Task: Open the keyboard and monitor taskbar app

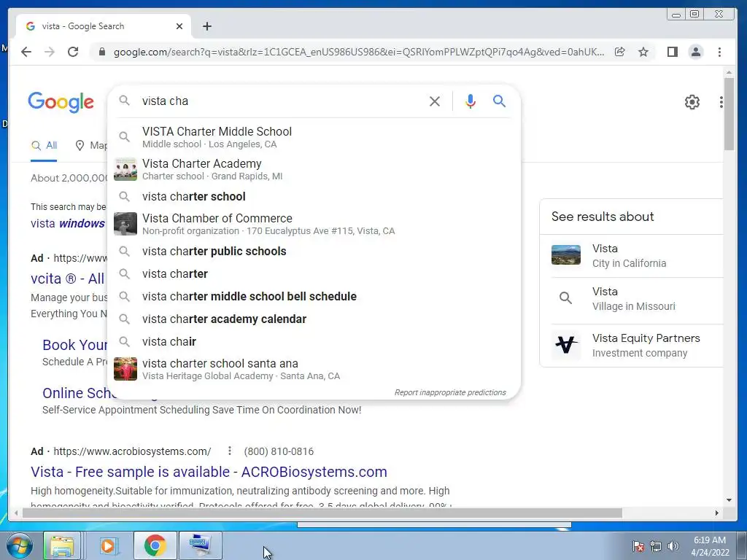Action: [x=200, y=545]
